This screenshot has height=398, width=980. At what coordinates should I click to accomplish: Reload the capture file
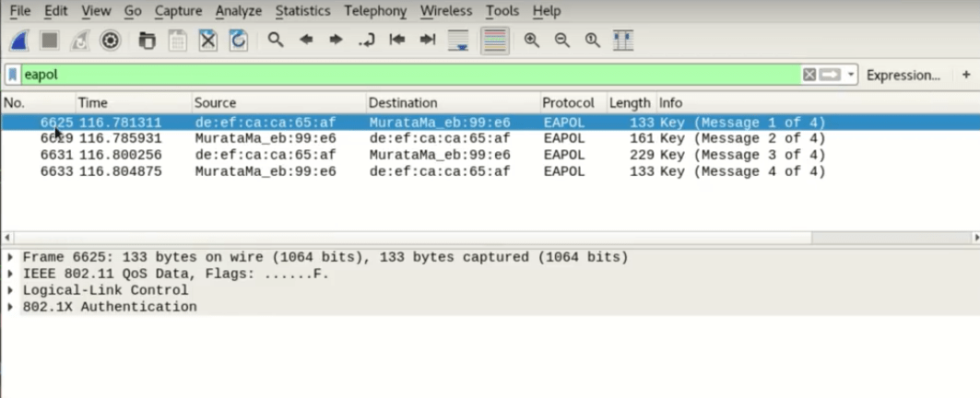pos(238,40)
